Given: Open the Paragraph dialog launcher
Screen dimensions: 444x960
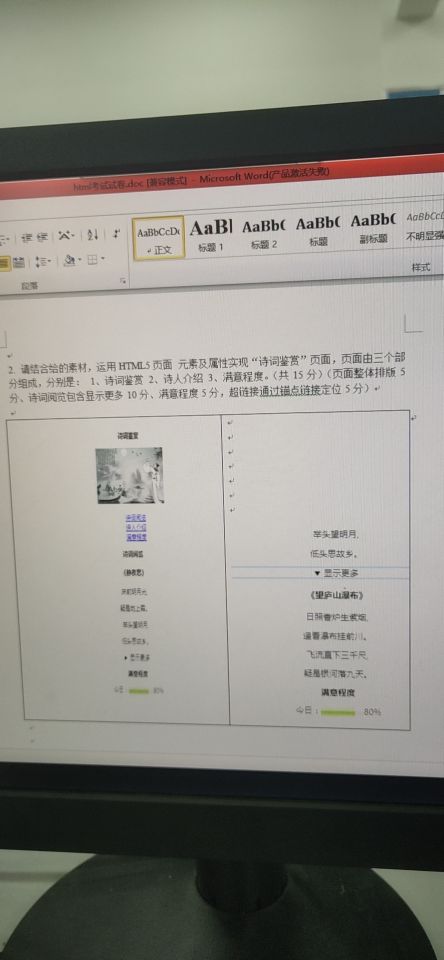Looking at the screenshot, I should [x=123, y=281].
